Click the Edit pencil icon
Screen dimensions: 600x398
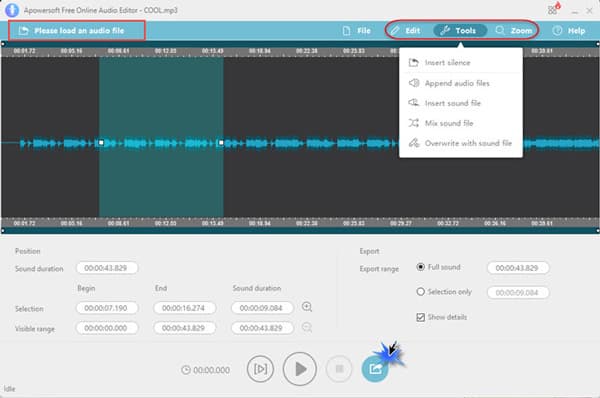click(395, 30)
